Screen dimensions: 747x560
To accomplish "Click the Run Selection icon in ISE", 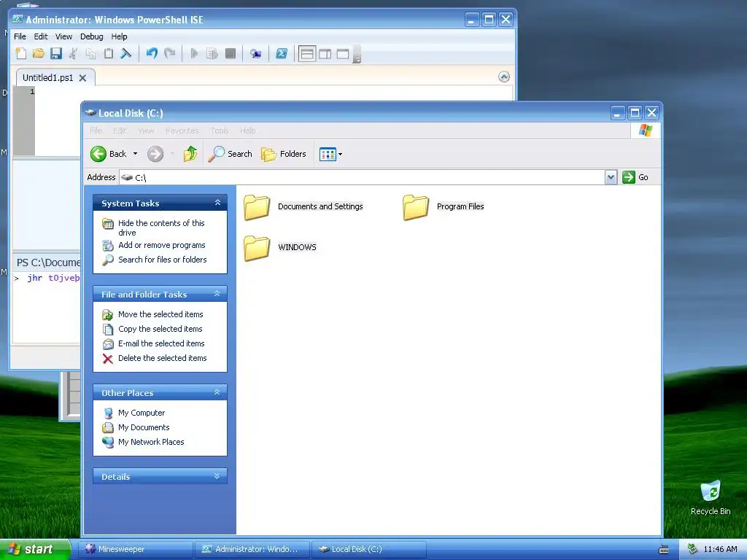I will tap(212, 53).
